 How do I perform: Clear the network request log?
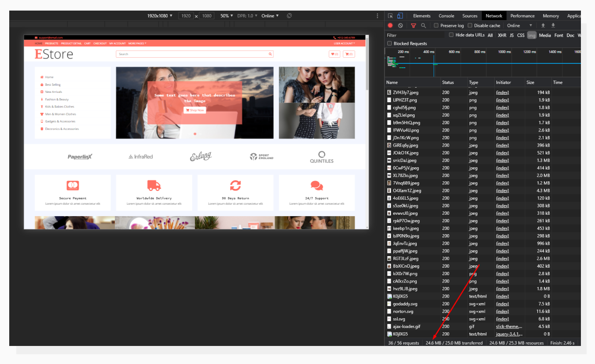(400, 25)
